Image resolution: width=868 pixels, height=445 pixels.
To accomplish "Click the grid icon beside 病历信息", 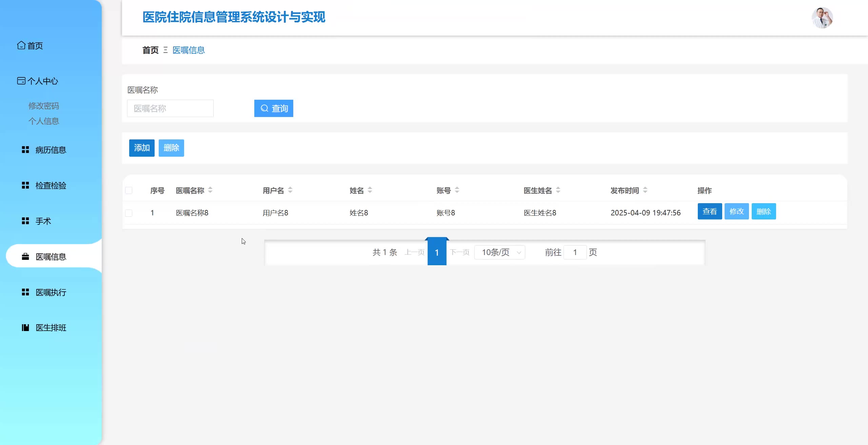I will pos(25,150).
